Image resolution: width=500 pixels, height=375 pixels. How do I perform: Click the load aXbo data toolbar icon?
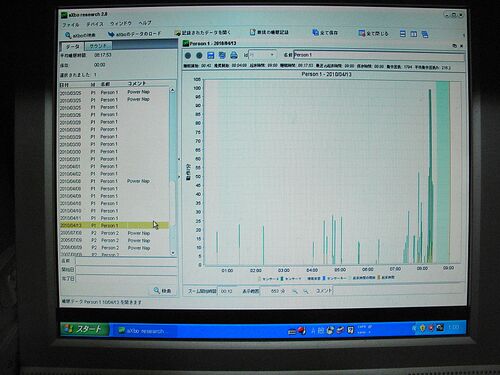(111, 34)
